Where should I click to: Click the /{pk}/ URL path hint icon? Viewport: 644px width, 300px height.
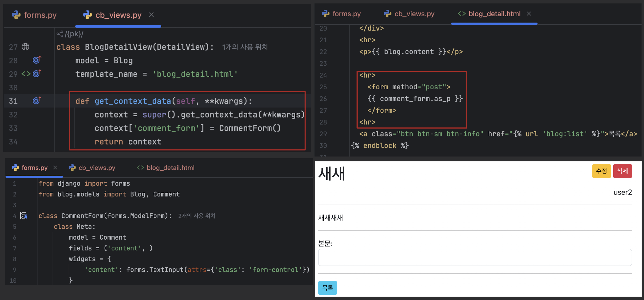click(60, 34)
